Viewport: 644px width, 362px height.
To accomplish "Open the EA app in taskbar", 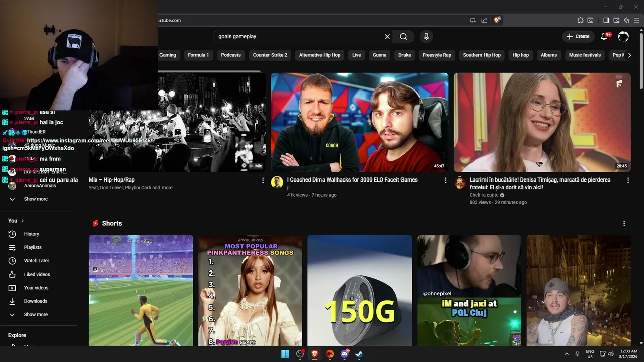I will [x=330, y=354].
